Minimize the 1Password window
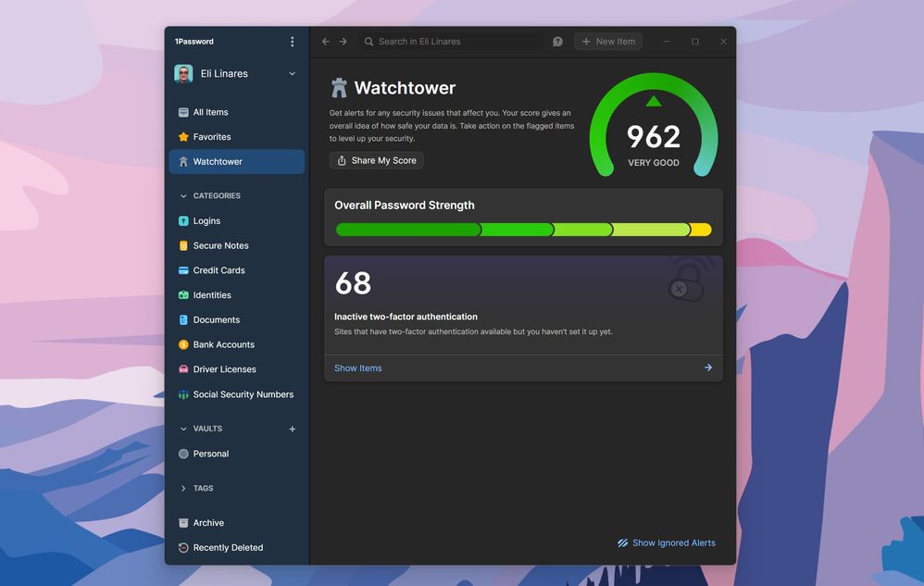This screenshot has width=924, height=586. point(667,42)
